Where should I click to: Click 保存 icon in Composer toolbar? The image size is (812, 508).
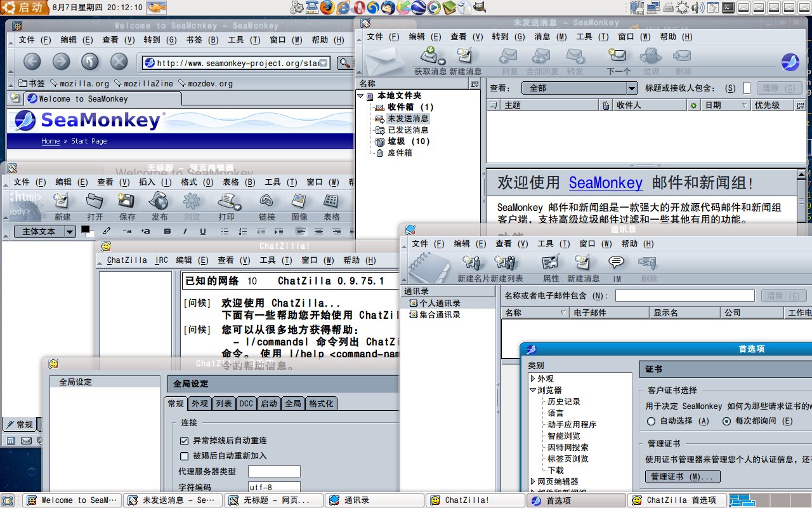(x=128, y=201)
